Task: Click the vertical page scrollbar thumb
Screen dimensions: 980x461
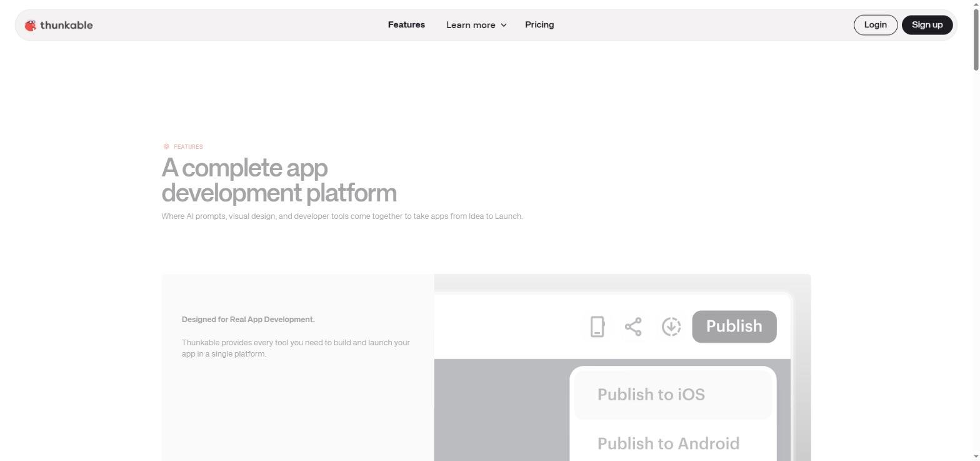Action: click(x=975, y=40)
